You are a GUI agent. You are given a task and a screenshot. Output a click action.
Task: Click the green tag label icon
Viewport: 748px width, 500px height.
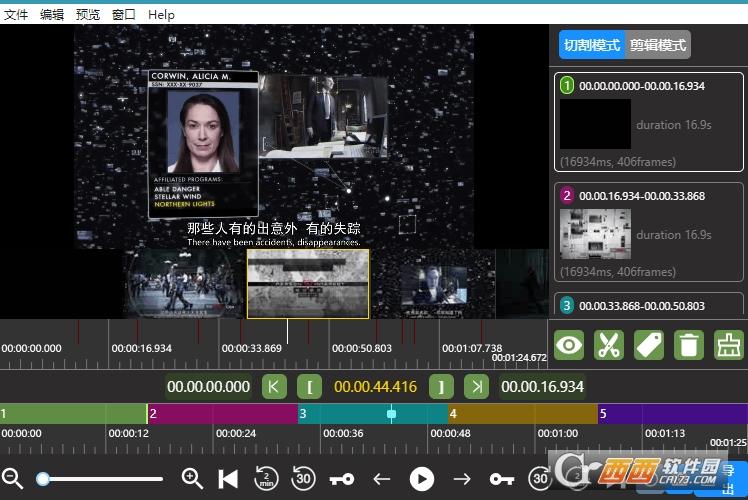649,345
